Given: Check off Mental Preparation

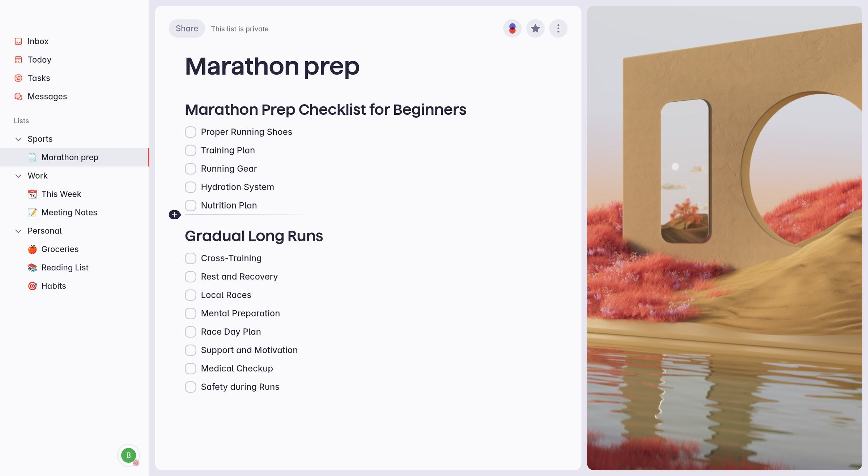Looking at the screenshot, I should (191, 313).
